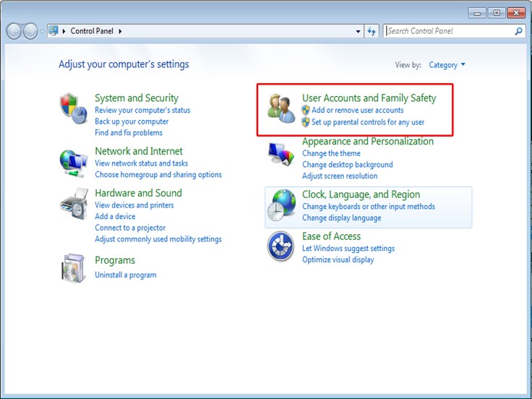
Task: Click the Network and Internet globe icon
Action: pos(73,163)
